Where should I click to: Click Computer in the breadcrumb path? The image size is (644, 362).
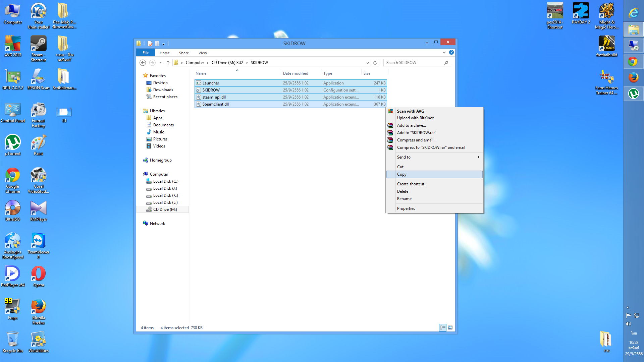click(x=195, y=63)
